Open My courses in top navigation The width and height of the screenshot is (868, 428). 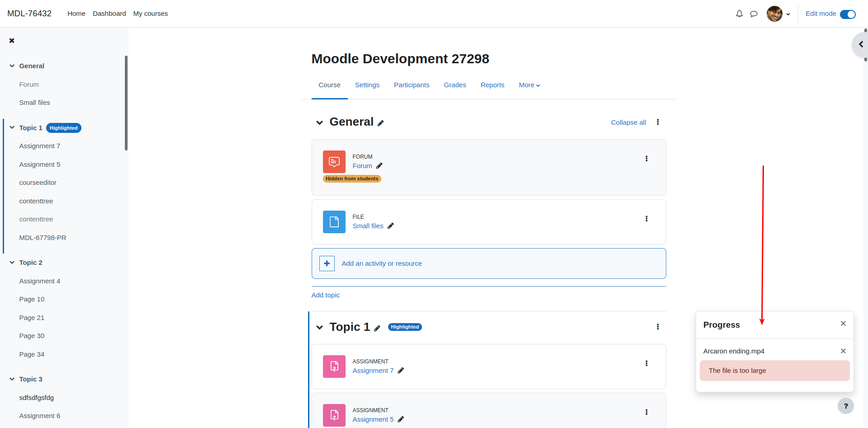(x=151, y=14)
